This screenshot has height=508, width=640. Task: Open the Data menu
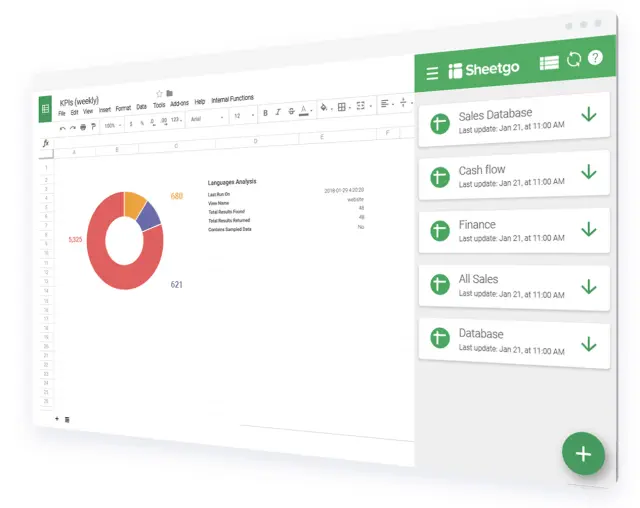pos(141,106)
